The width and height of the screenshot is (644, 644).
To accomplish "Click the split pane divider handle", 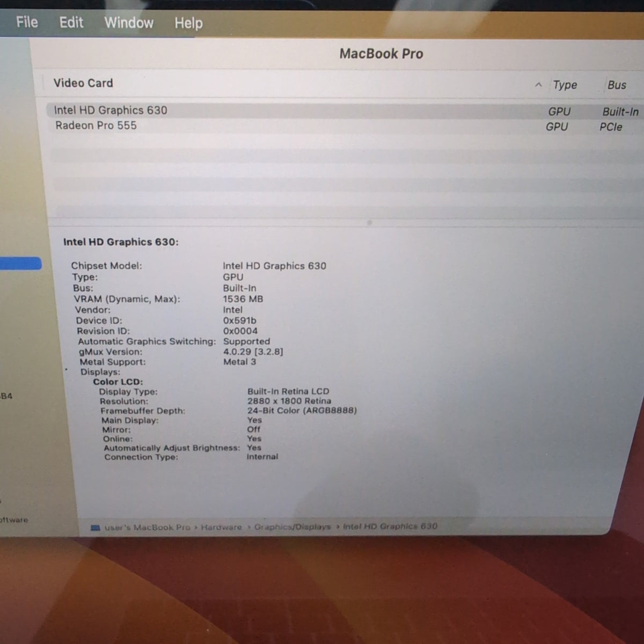I will click(369, 222).
